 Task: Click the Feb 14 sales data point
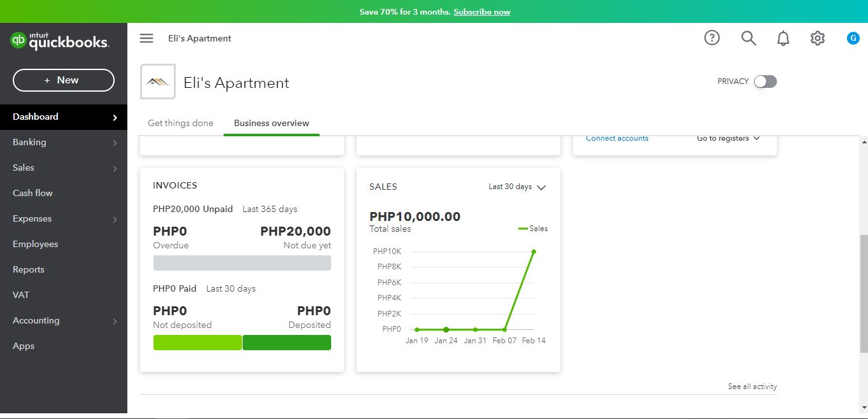click(534, 252)
